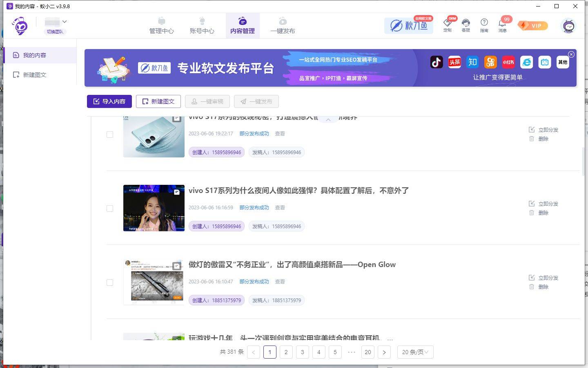Switch to the 管理中心 tab

(161, 26)
